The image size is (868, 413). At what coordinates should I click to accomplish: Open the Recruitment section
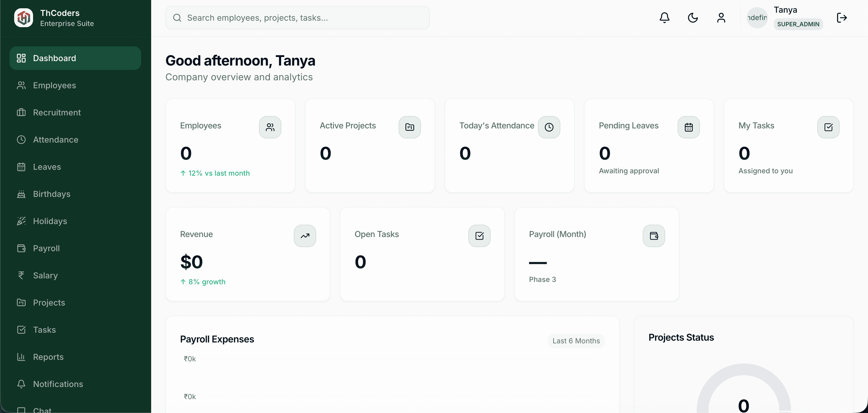[75, 112]
